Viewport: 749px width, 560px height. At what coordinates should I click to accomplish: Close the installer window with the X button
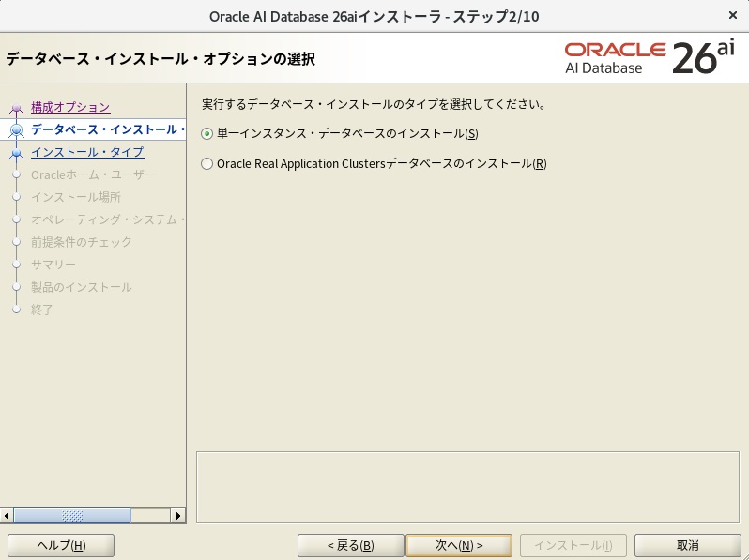pos(733,15)
